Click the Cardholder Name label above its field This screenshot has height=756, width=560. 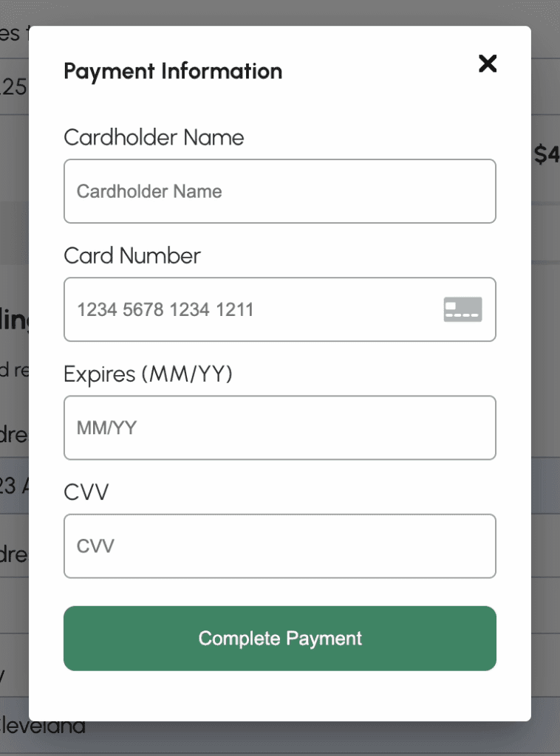click(x=154, y=137)
